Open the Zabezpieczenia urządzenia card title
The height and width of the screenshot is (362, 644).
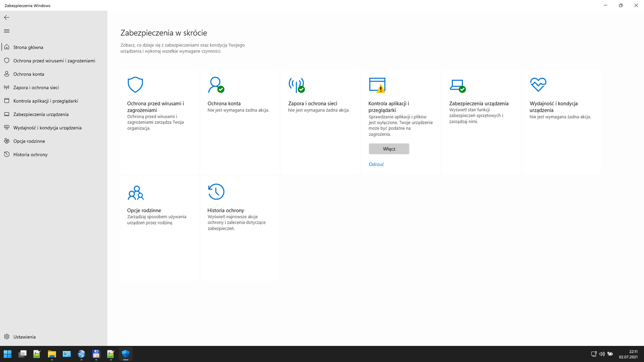[x=479, y=104]
